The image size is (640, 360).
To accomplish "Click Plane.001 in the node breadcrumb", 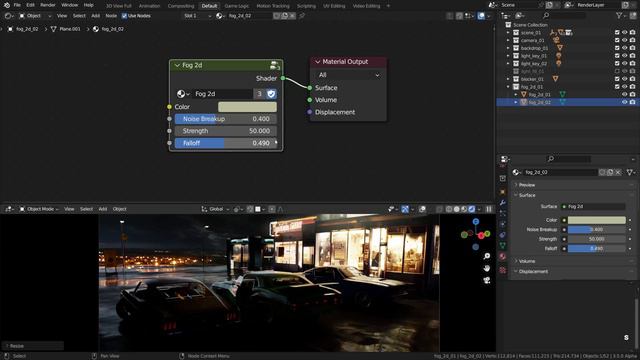I will (66, 29).
